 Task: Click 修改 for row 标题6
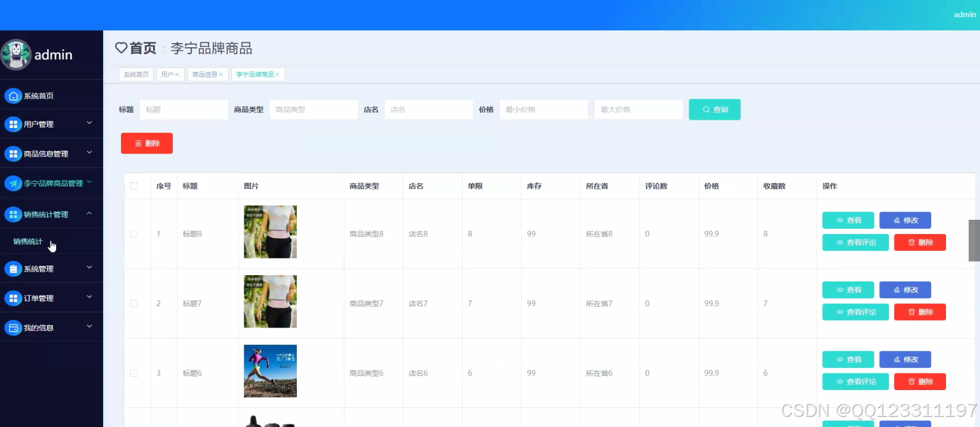pyautogui.click(x=905, y=360)
